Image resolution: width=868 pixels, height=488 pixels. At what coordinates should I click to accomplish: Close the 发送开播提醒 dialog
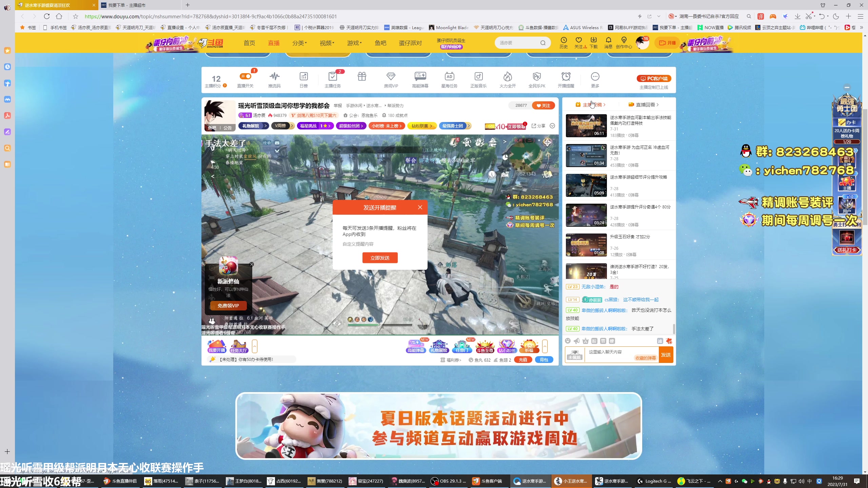420,207
